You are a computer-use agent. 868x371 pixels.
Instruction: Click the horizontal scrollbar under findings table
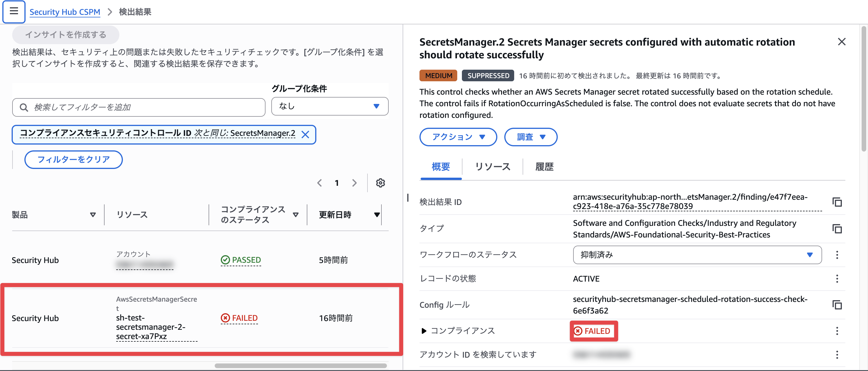coord(301,365)
